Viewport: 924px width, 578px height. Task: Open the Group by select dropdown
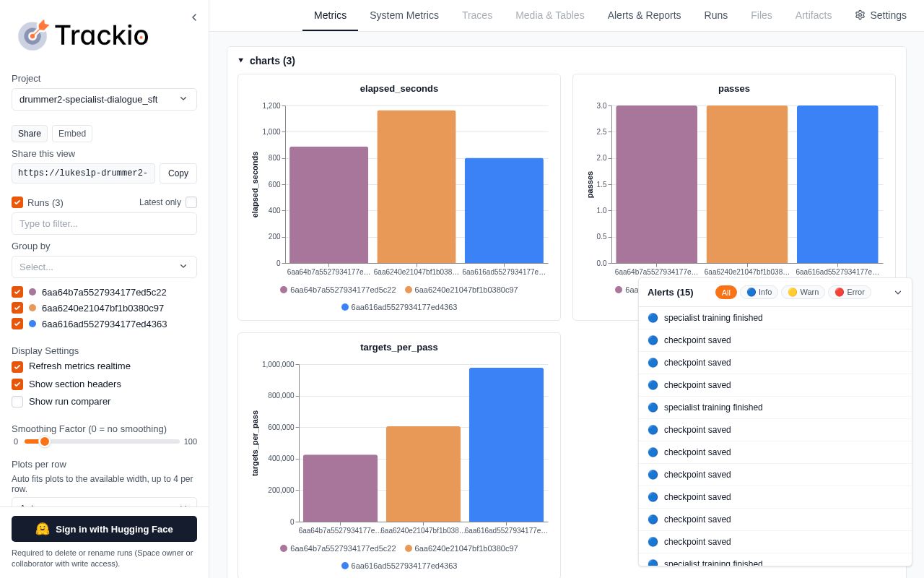pos(104,267)
